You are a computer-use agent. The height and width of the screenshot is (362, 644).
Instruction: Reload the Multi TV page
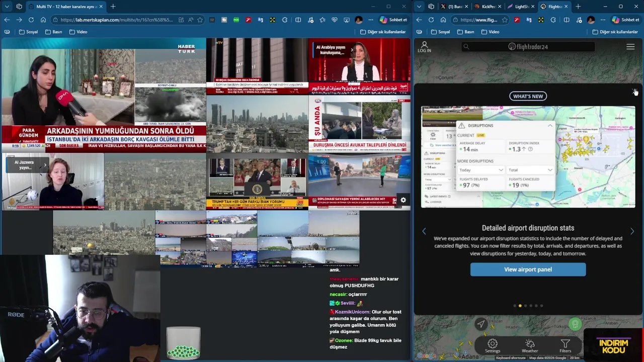pos(31,20)
